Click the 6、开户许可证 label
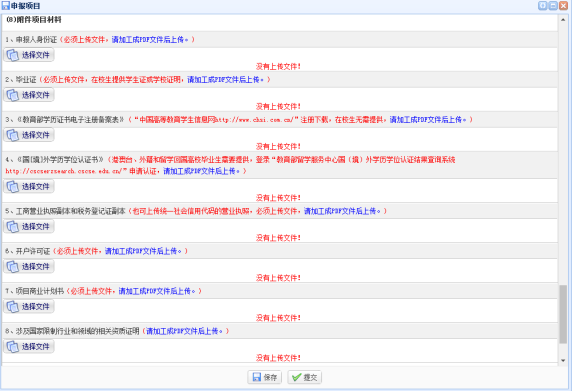572x391 pixels. tap(28, 251)
